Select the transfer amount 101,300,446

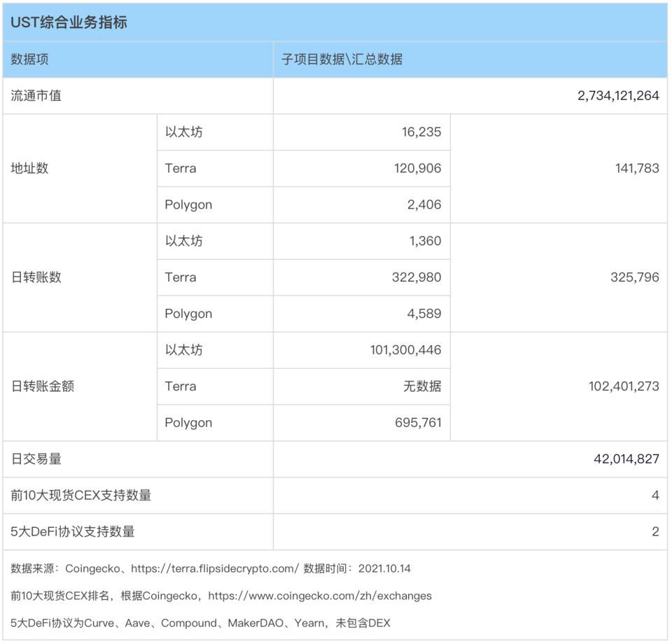[405, 349]
